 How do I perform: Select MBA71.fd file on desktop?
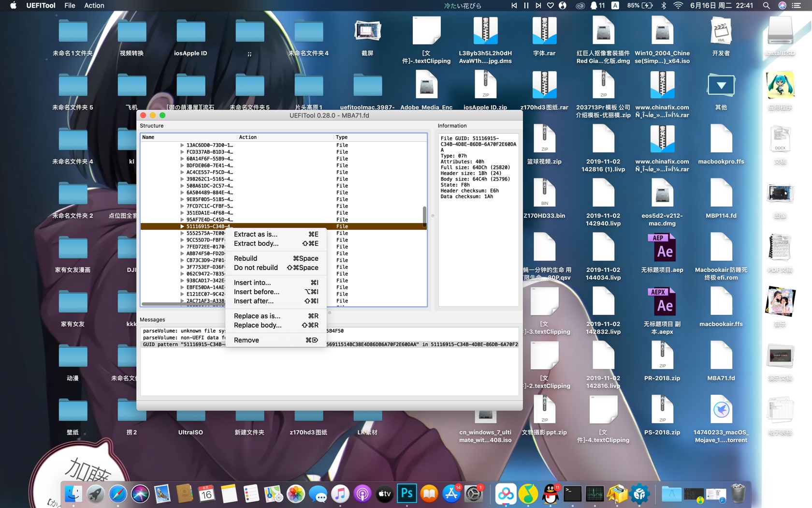tap(721, 361)
